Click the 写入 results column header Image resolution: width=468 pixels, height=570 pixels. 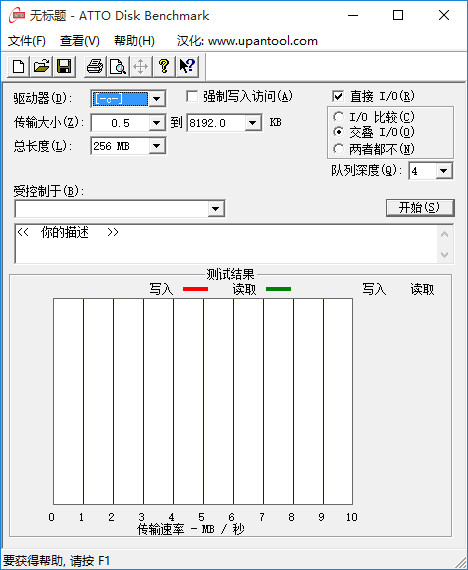point(374,289)
